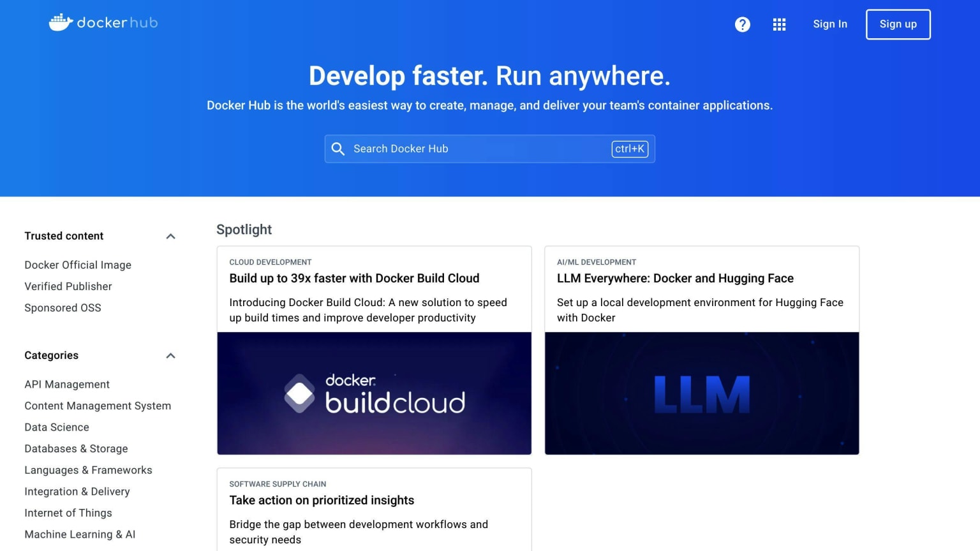The image size is (980, 551).
Task: Click the Docker Hub whale logo
Action: coord(103,23)
